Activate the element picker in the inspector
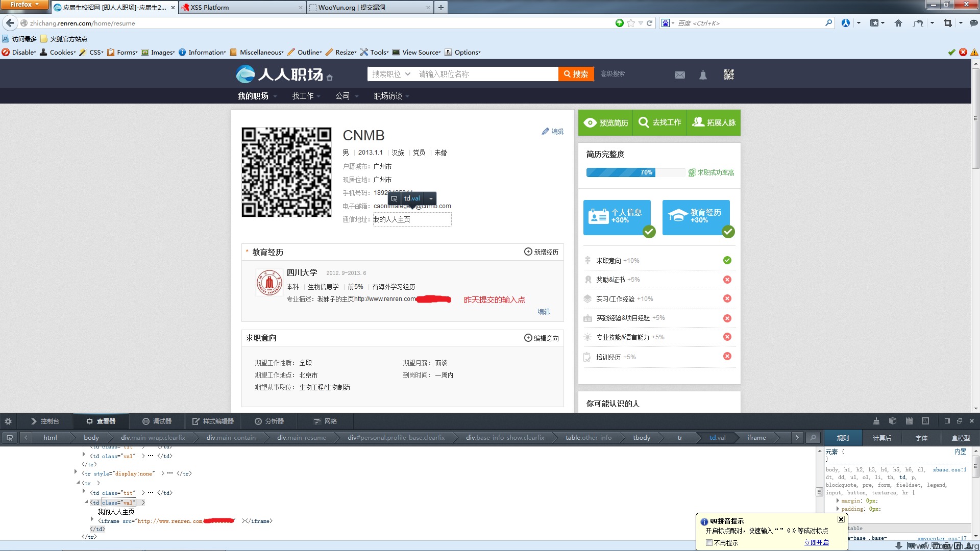 pos(9,438)
